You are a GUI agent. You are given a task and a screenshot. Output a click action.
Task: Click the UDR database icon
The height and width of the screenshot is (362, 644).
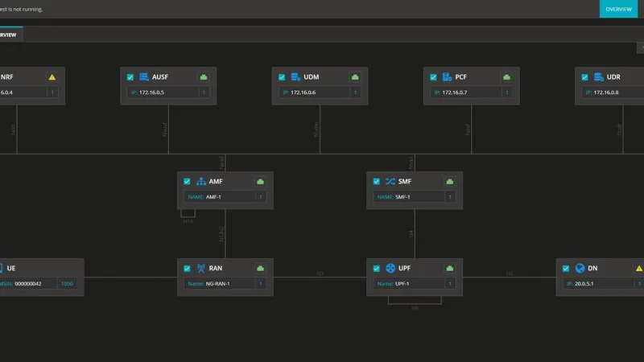598,76
